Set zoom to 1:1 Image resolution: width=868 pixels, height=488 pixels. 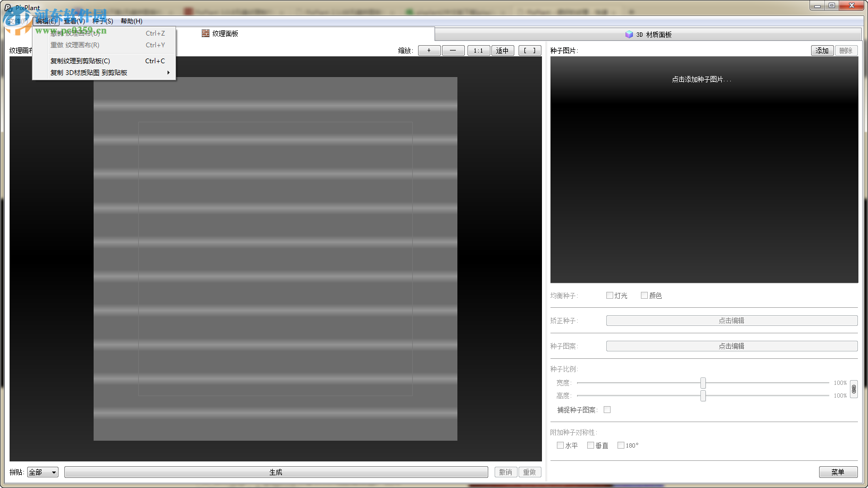[479, 51]
